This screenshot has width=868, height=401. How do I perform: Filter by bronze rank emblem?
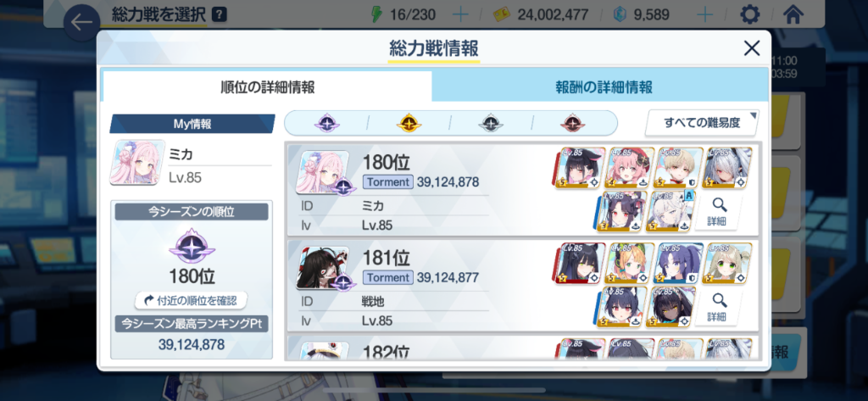(x=573, y=123)
